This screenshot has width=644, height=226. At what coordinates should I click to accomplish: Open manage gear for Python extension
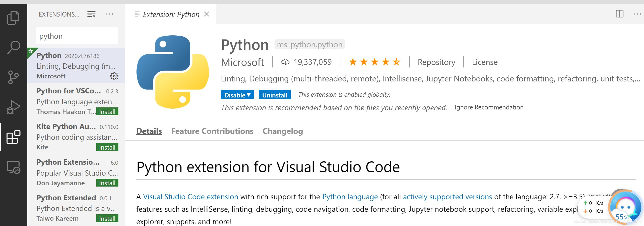114,76
